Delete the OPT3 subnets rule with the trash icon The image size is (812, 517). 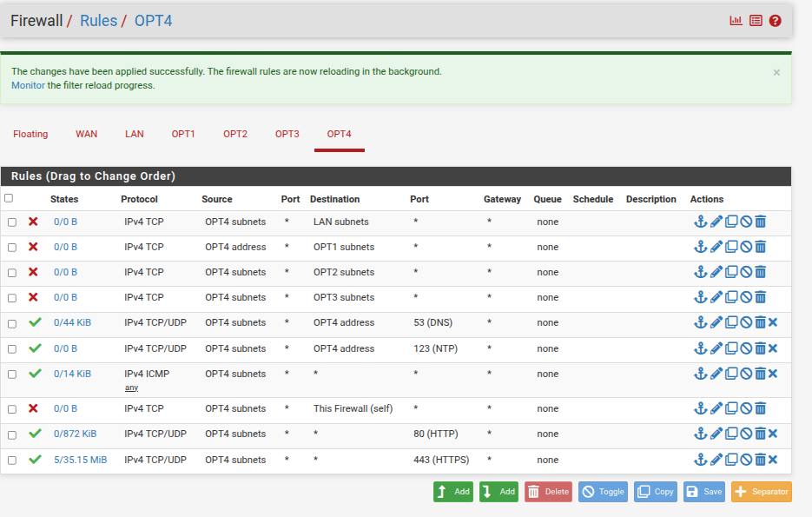click(x=760, y=297)
